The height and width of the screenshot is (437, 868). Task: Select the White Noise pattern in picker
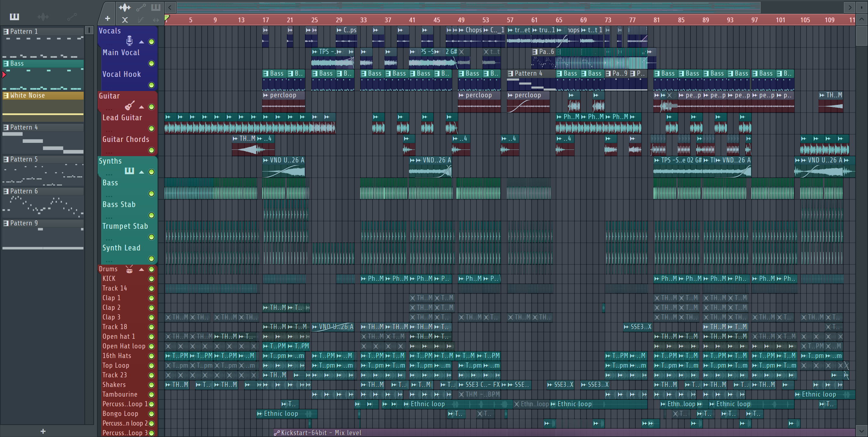[43, 107]
